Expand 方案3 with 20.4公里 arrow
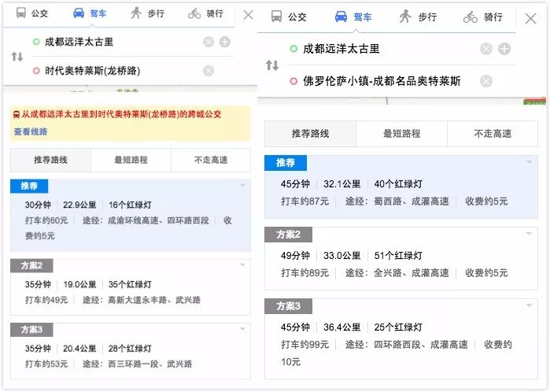Screen dimensions: 550x392 (x=242, y=329)
